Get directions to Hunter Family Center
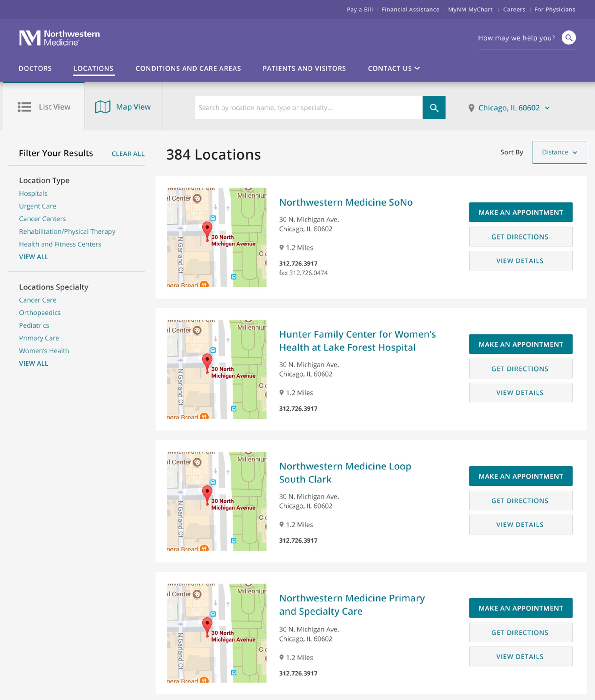The width and height of the screenshot is (595, 700). [x=520, y=368]
